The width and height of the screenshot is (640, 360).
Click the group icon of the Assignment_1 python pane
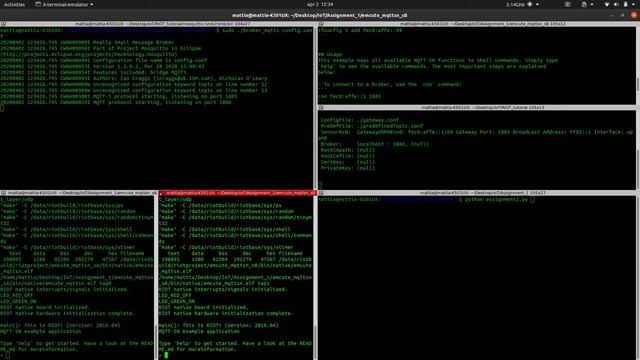coord(321,193)
